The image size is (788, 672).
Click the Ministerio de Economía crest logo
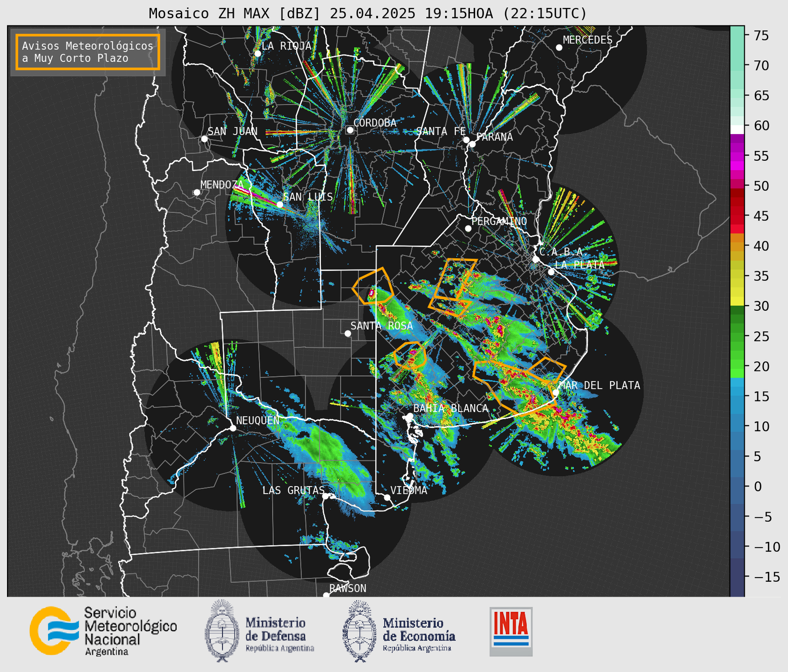360,631
